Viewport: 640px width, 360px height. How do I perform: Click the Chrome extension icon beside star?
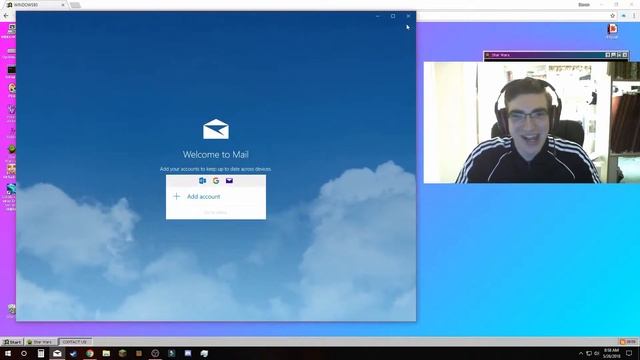(624, 16)
